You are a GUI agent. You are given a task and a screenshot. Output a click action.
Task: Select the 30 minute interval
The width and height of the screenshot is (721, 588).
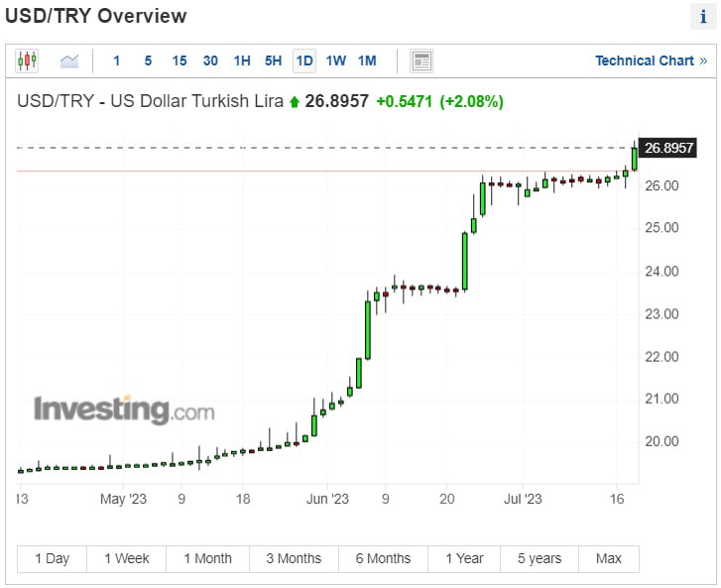pos(210,60)
